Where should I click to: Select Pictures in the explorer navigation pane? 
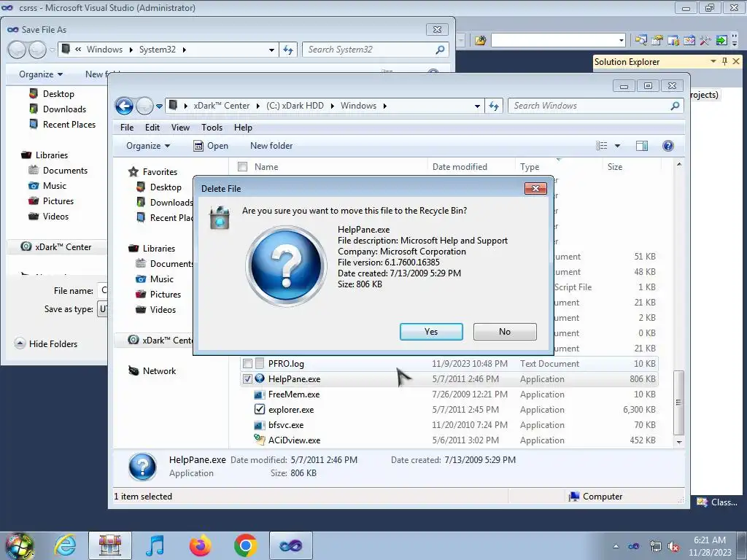(165, 295)
